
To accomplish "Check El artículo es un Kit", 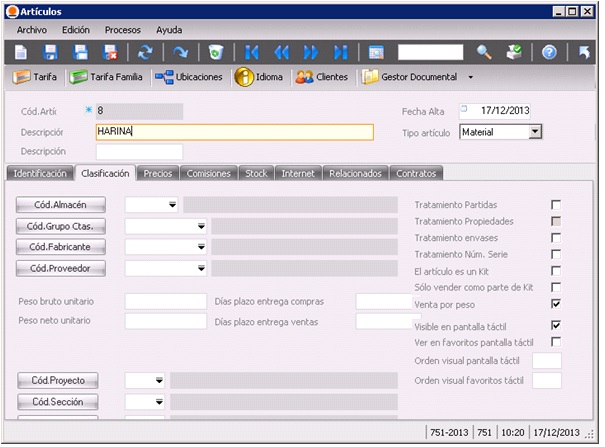I will pos(556,270).
